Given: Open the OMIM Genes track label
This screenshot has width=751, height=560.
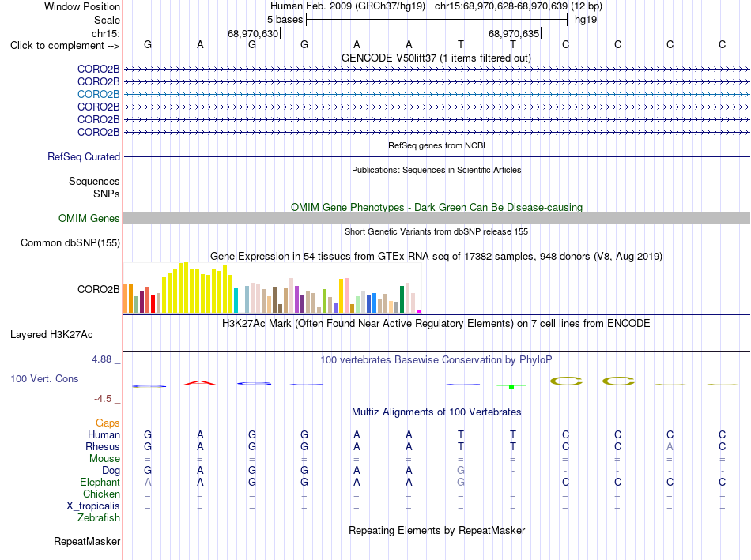Looking at the screenshot, I should point(89,218).
